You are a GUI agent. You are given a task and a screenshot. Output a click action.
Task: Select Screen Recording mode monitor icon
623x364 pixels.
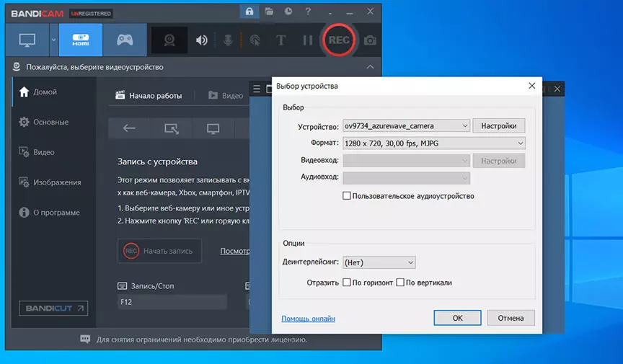(27, 40)
